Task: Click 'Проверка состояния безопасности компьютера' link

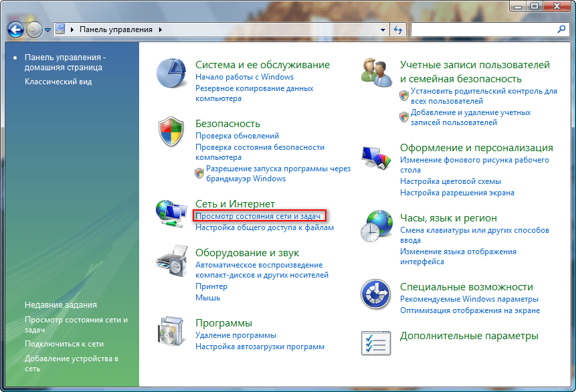Action: 260,152
